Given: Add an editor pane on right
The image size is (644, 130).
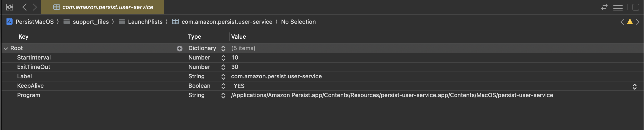Looking at the screenshot, I should (636, 7).
